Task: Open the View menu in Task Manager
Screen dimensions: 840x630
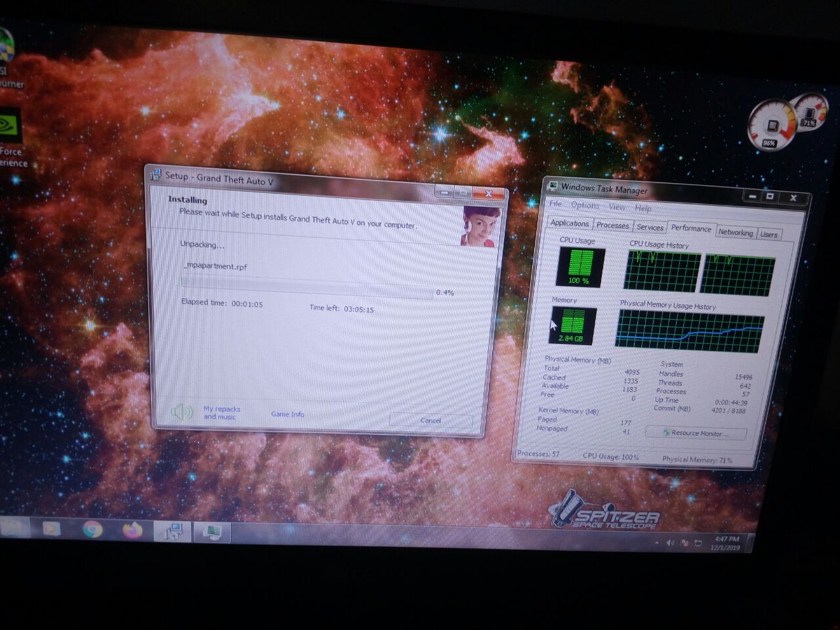Action: click(617, 207)
